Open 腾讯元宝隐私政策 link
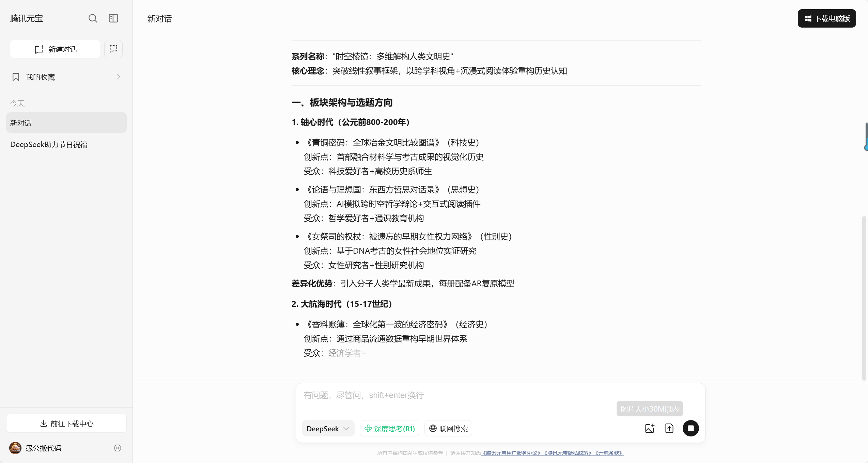 (568, 453)
